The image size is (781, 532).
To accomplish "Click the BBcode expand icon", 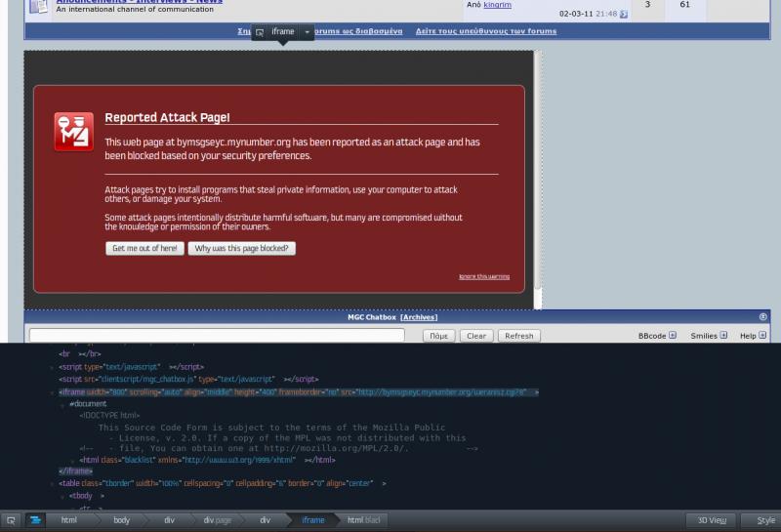I will [x=673, y=336].
